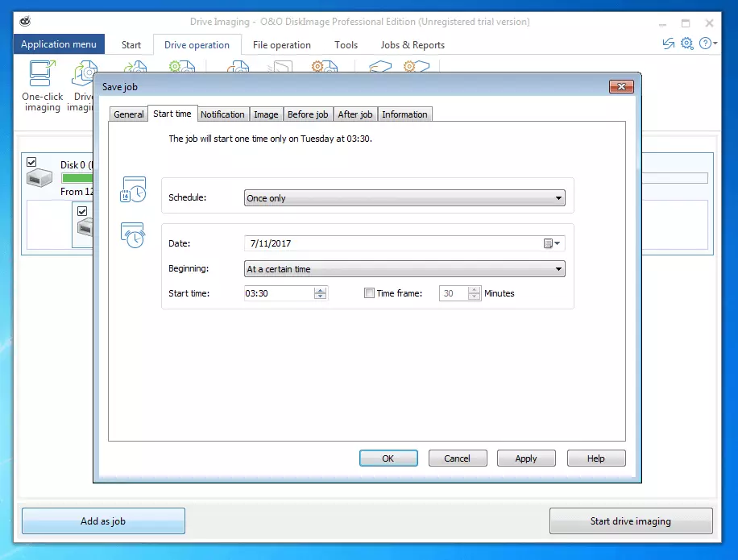Open the Before job tab
This screenshot has width=738, height=560.
tap(308, 114)
